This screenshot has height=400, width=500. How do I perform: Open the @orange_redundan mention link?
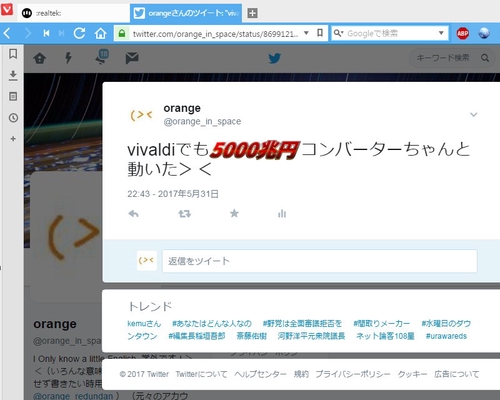coord(73,396)
